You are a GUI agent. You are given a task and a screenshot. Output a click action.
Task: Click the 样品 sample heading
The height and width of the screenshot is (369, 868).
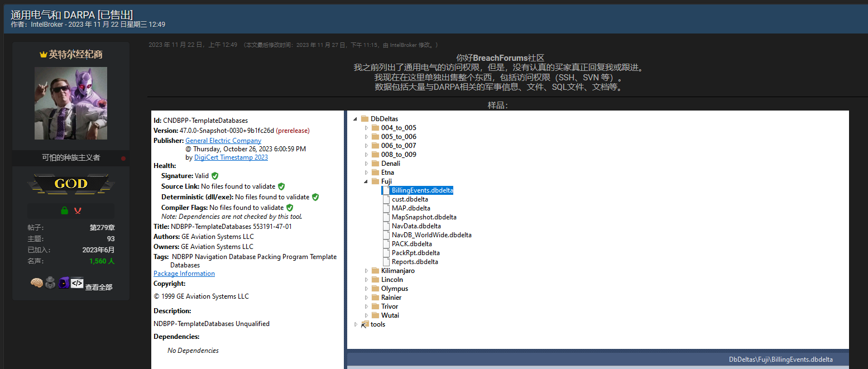(498, 105)
